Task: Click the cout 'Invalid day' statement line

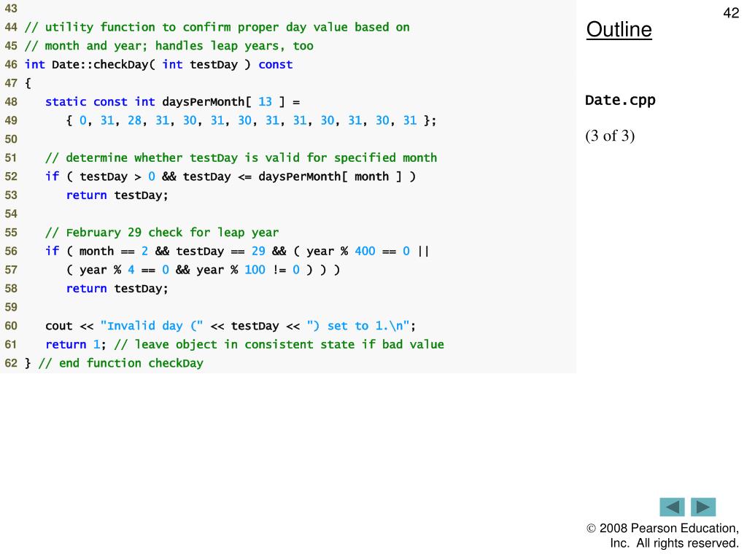Action: tap(231, 326)
